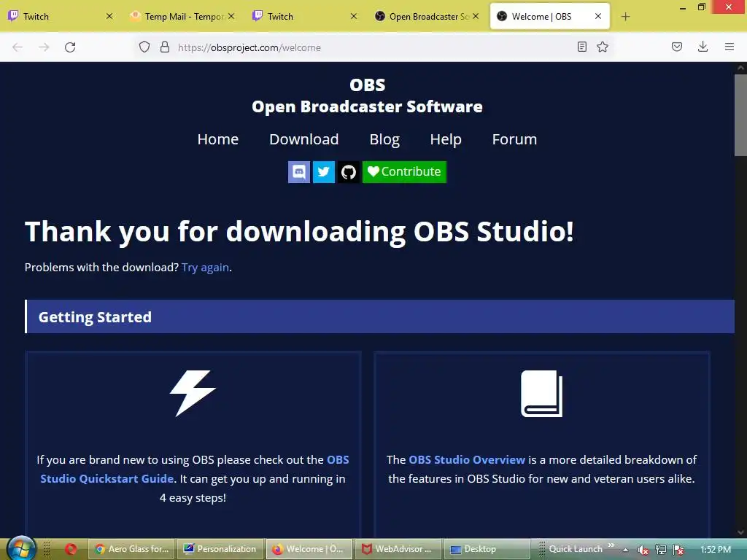Open the Windows Start orb
The height and width of the screenshot is (560, 747).
pyautogui.click(x=21, y=548)
